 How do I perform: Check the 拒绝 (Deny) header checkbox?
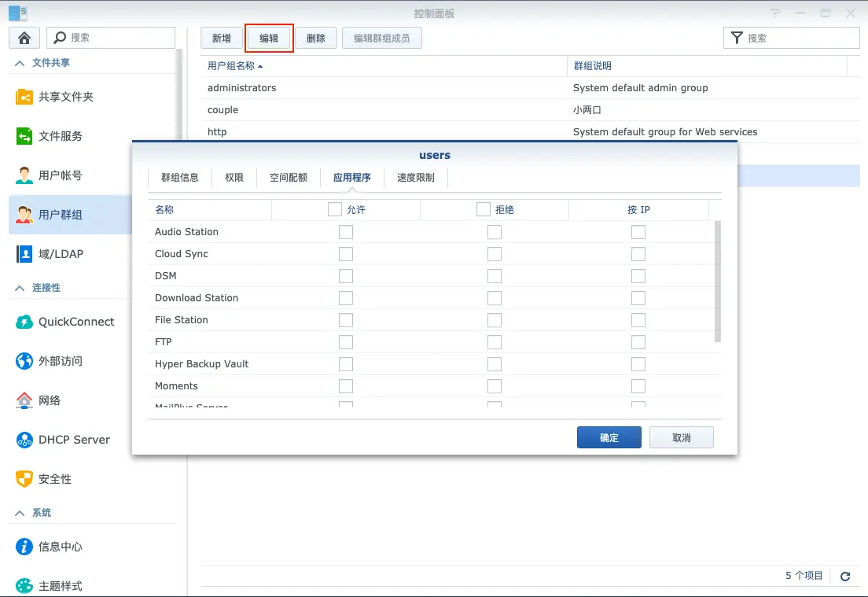point(484,209)
